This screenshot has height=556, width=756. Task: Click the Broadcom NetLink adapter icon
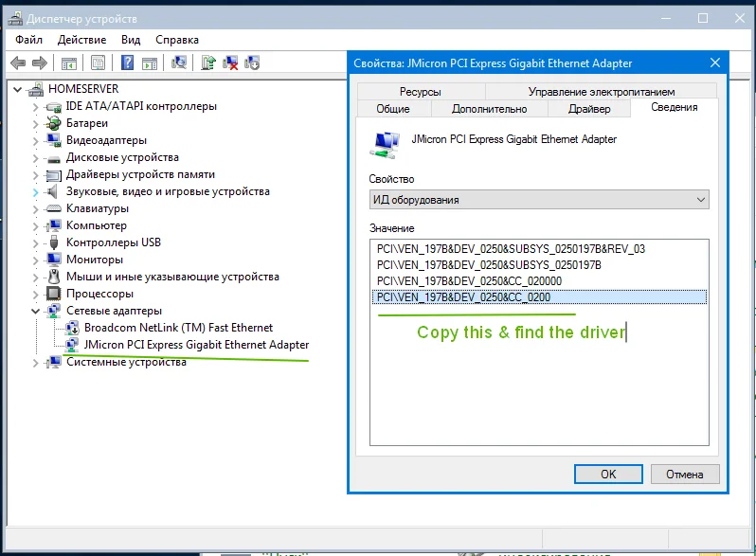click(72, 328)
